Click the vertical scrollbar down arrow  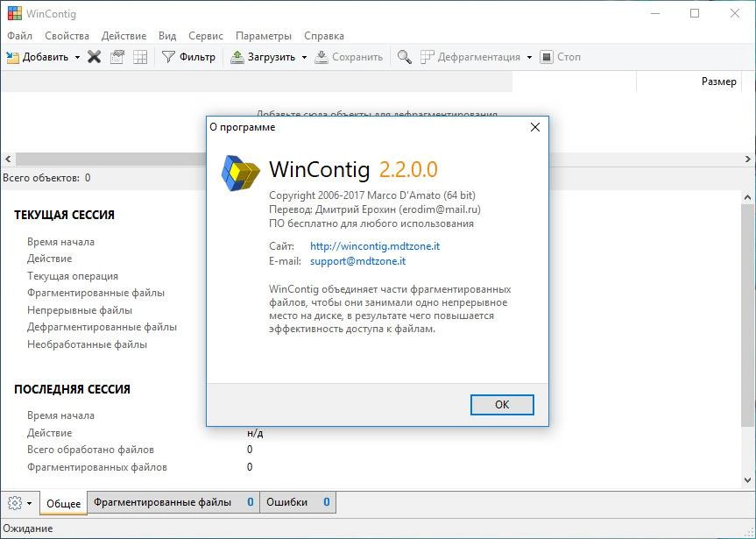click(x=748, y=480)
